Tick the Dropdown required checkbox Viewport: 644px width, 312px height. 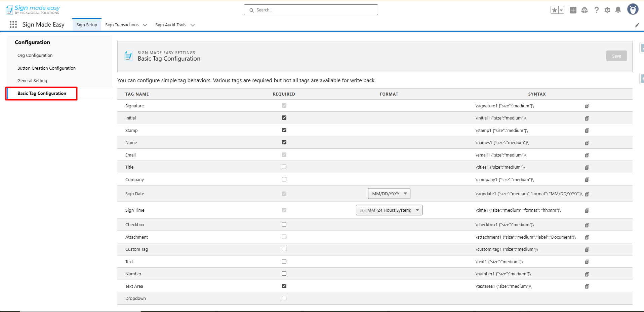284,298
